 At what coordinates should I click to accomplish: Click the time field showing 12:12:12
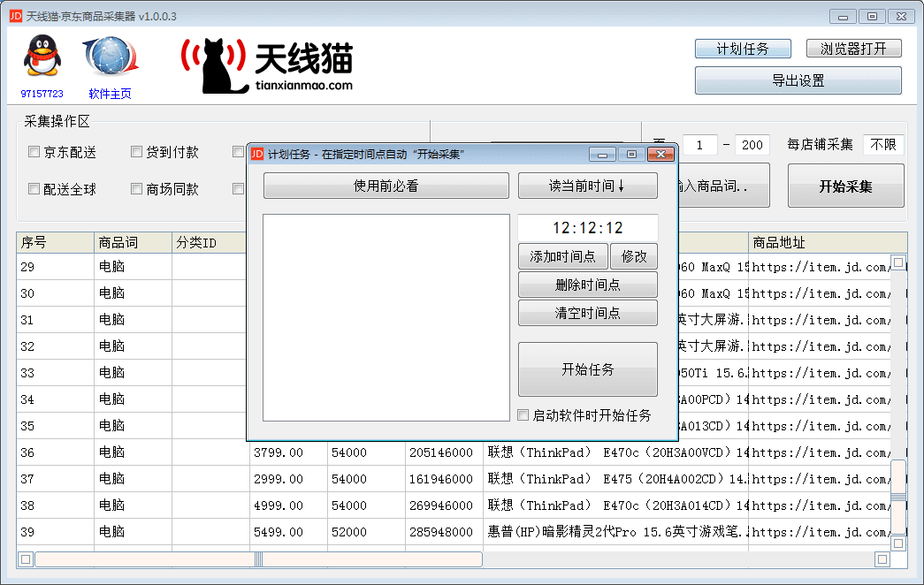[x=587, y=227]
